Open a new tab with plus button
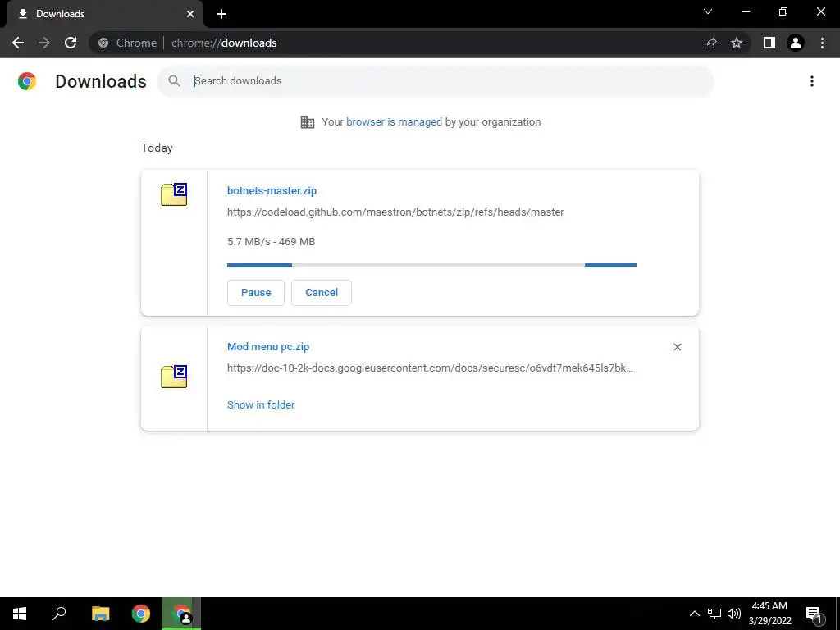Image resolution: width=840 pixels, height=630 pixels. point(221,14)
